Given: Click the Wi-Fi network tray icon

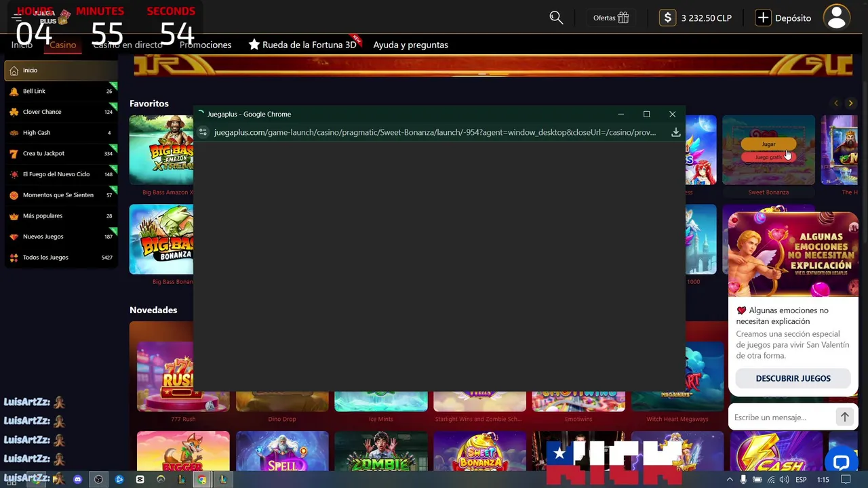Looking at the screenshot, I should (771, 479).
